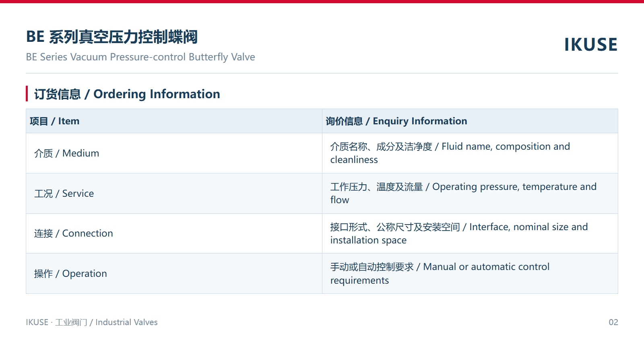Select the Manual or automatic control requirements text
644x338 pixels.
[440, 274]
